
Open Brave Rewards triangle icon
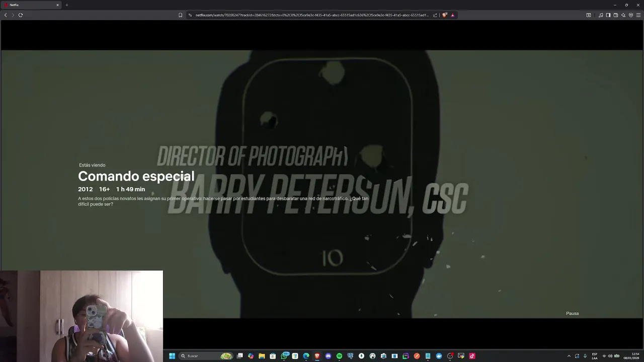452,15
